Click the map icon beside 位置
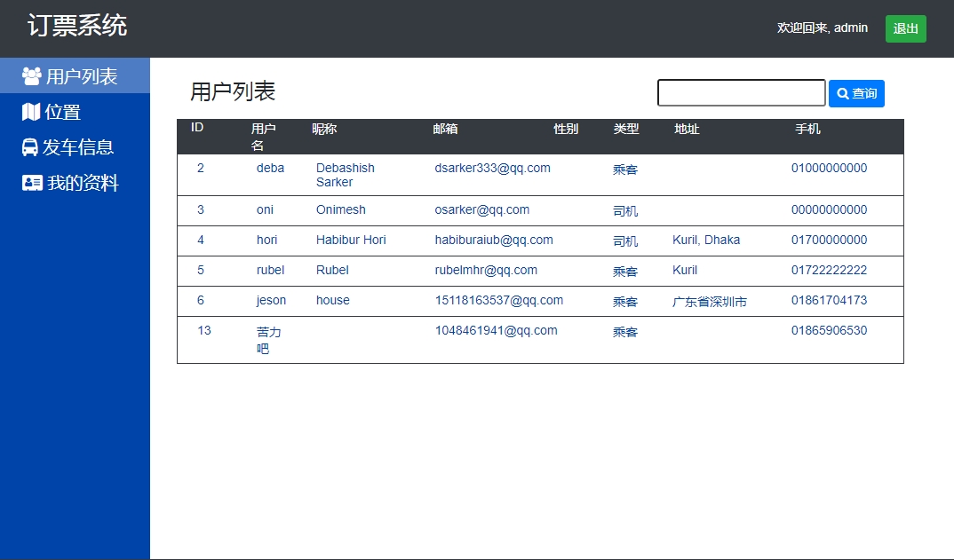 point(31,112)
